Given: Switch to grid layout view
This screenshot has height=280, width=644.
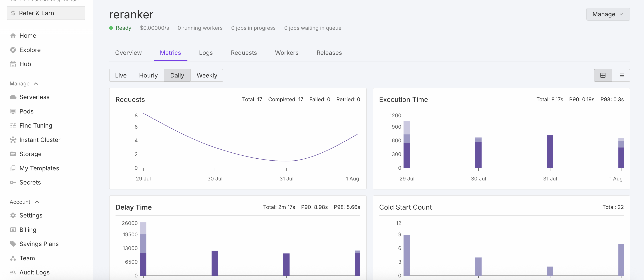Looking at the screenshot, I should click(x=603, y=75).
